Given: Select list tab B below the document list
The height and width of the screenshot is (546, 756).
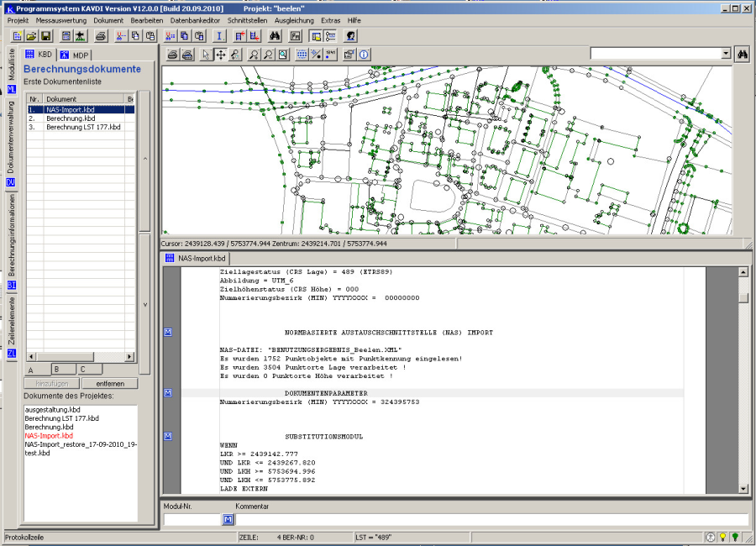Looking at the screenshot, I should pyautogui.click(x=65, y=369).
